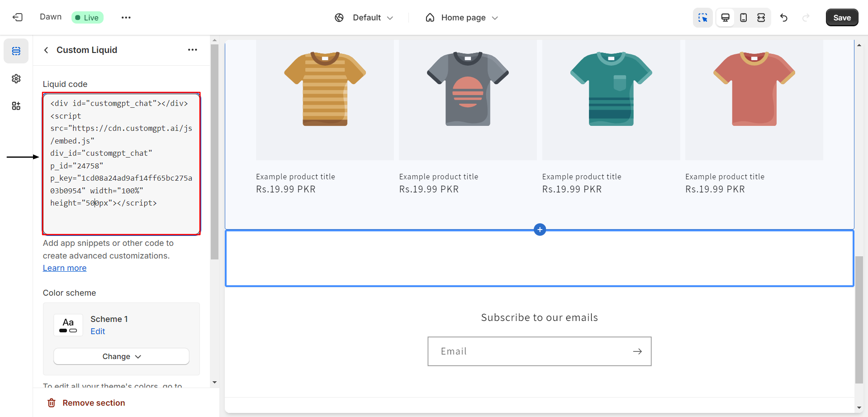Click the preview pane vertical scrollbar

pos(859,320)
